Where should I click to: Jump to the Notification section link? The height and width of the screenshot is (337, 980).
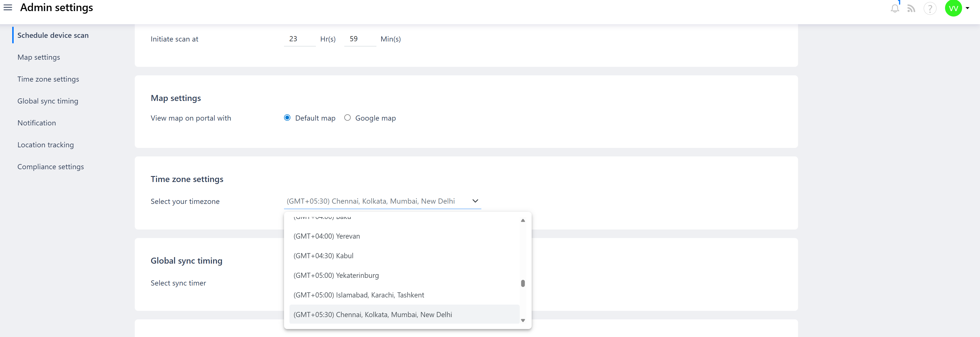tap(36, 123)
